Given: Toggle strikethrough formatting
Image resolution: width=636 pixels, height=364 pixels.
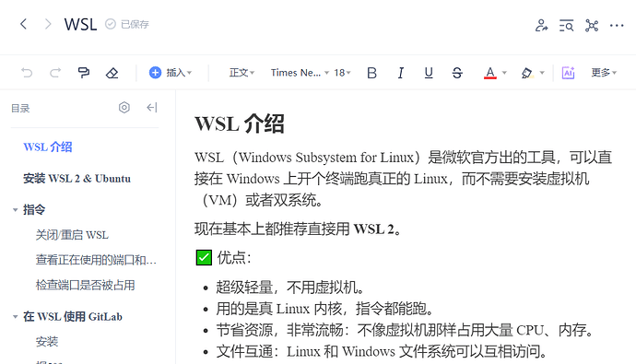Looking at the screenshot, I should (457, 73).
